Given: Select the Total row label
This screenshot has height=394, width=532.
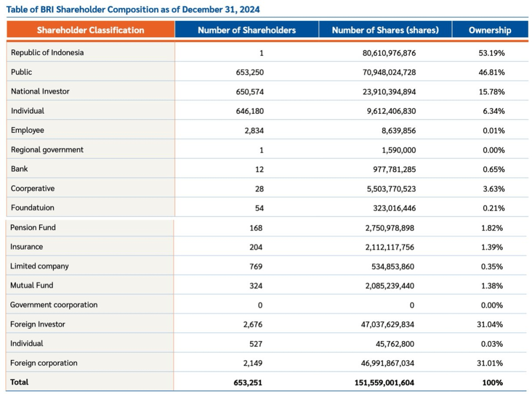Looking at the screenshot, I should coord(19,382).
